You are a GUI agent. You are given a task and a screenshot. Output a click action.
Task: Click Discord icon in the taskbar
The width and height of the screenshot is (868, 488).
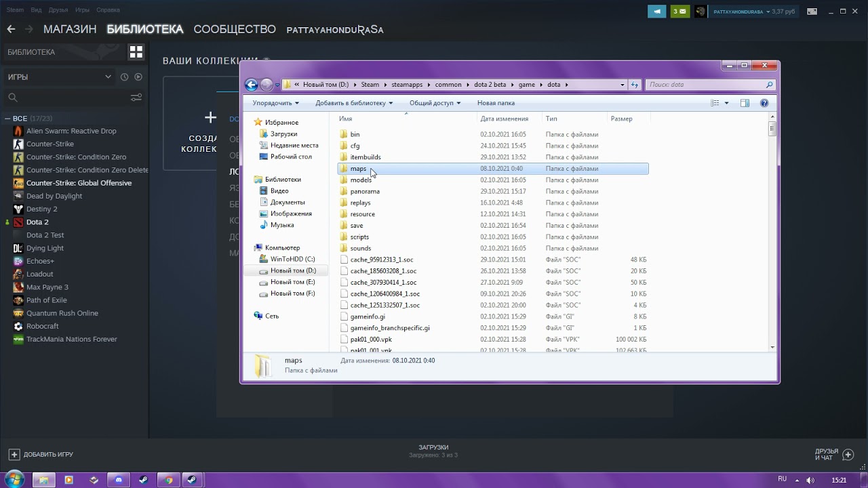point(119,480)
